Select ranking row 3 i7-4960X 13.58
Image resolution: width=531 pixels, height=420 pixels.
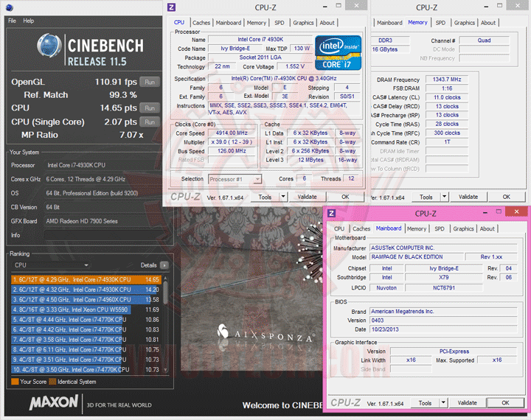pyautogui.click(x=86, y=299)
